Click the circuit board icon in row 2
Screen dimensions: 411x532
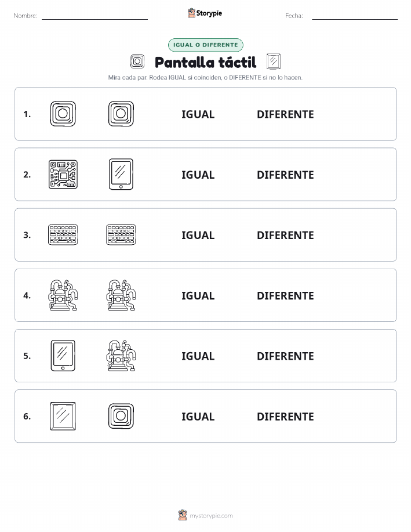pos(63,175)
